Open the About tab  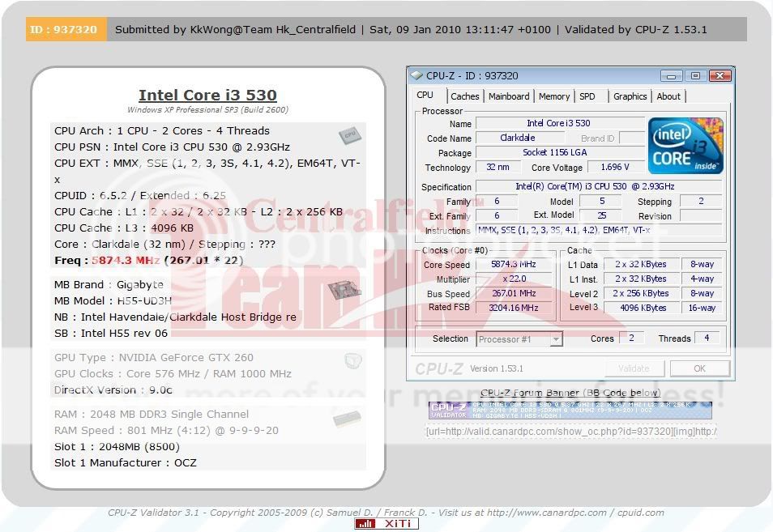[x=668, y=96]
